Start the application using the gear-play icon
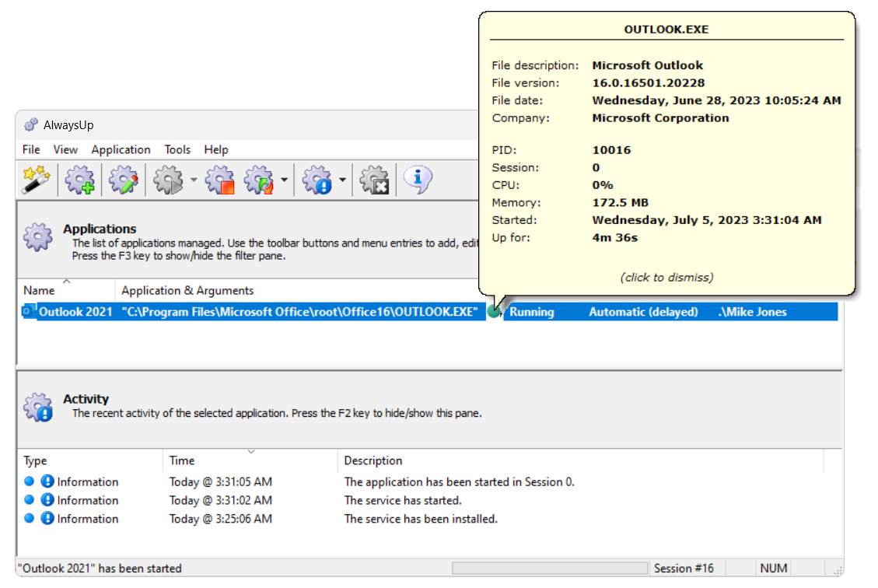The width and height of the screenshot is (878, 588). pos(169,180)
